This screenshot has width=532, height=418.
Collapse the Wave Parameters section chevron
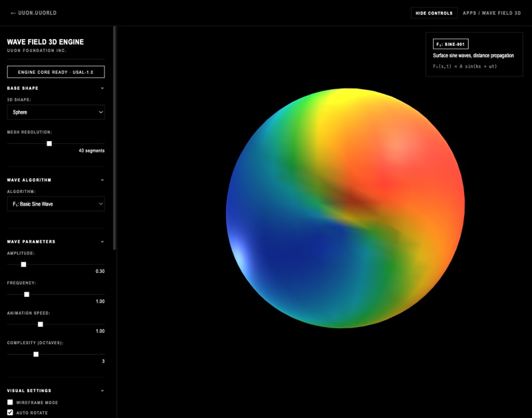coord(102,242)
